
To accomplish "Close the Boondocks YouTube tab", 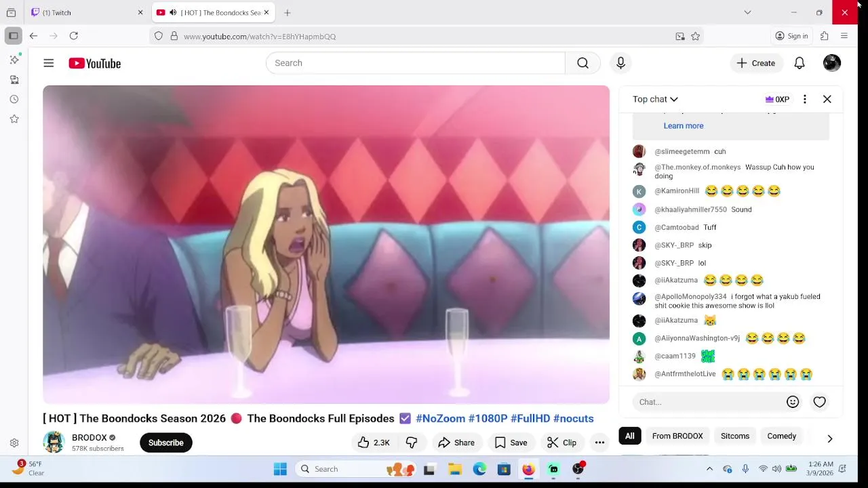I will pos(267,12).
